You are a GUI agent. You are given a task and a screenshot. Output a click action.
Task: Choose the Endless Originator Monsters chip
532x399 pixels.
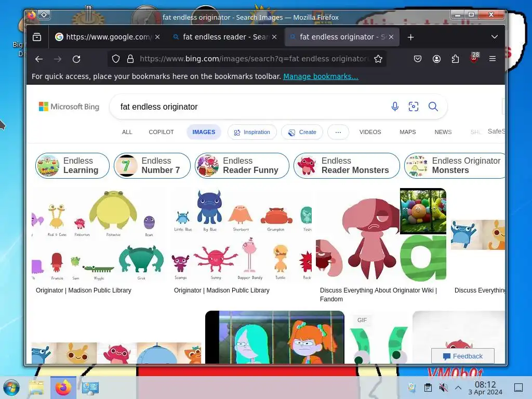pos(455,166)
